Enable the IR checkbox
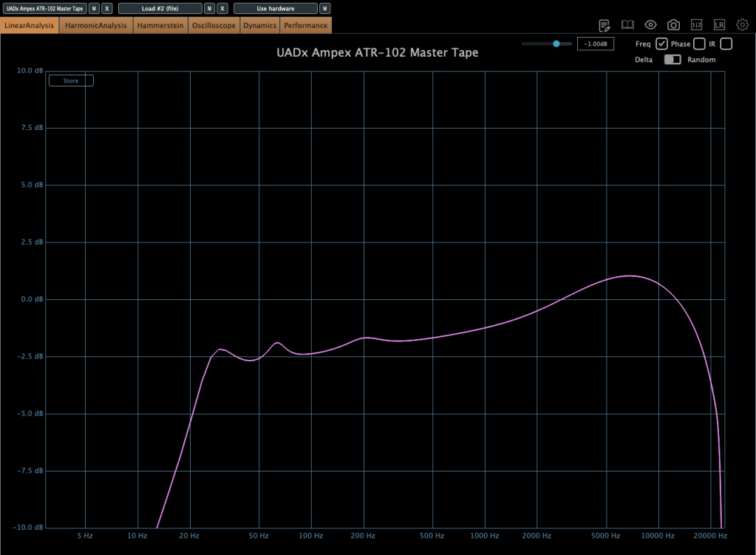 726,44
